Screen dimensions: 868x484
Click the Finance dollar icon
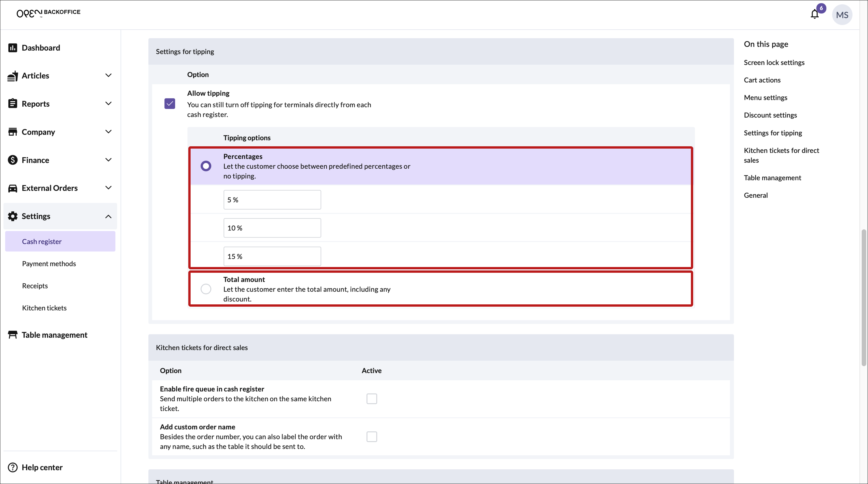[12, 160]
